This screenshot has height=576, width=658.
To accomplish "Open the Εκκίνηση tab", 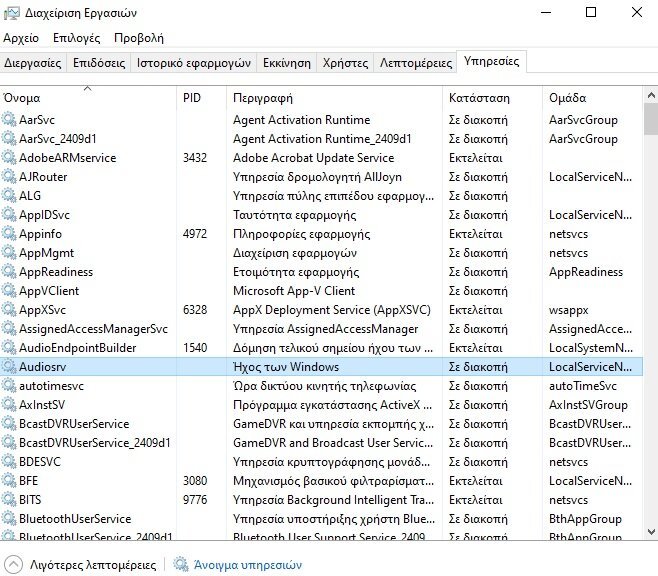I will tap(286, 62).
